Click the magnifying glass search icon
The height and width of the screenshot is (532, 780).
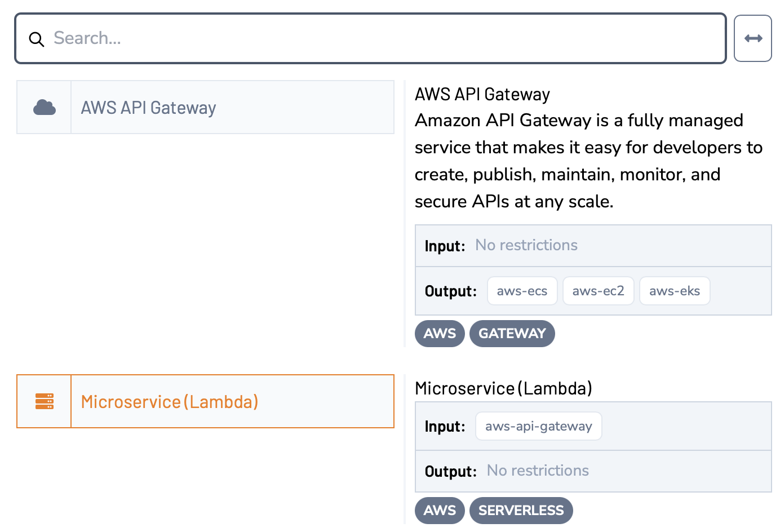pos(37,39)
